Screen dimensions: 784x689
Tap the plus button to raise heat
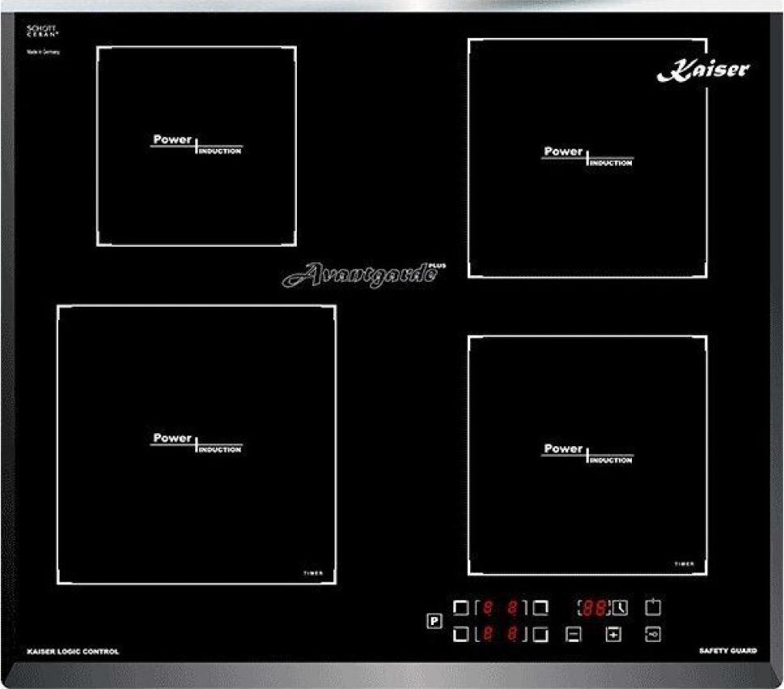[613, 635]
